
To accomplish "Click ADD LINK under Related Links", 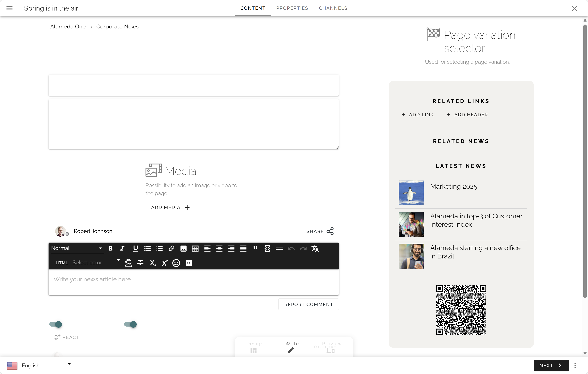I will (418, 115).
